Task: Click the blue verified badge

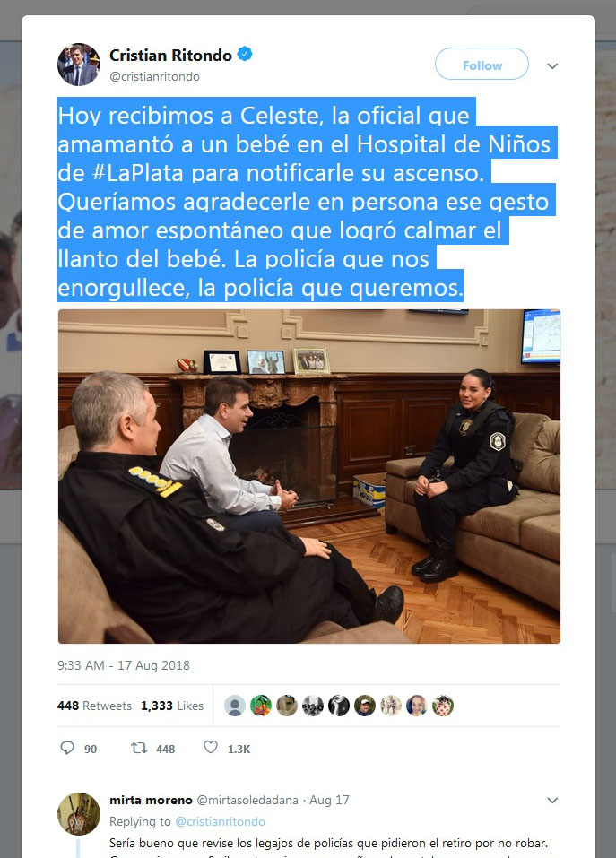Action: pos(245,54)
